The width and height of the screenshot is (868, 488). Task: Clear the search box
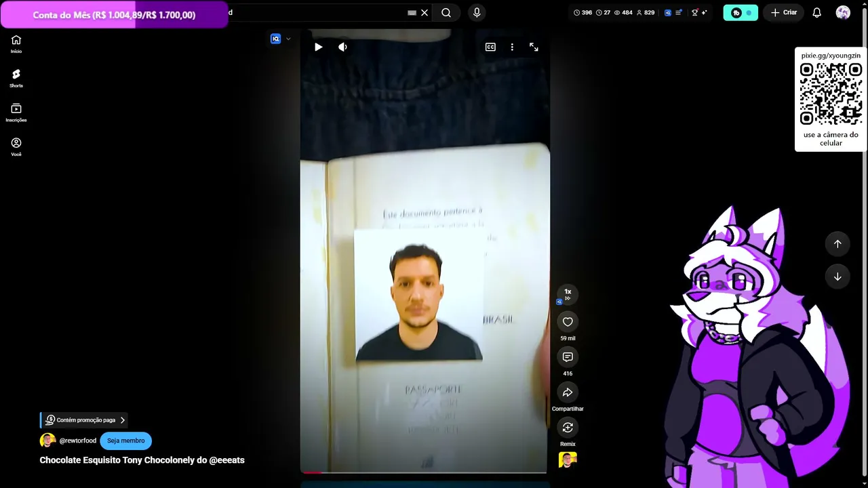pyautogui.click(x=425, y=12)
